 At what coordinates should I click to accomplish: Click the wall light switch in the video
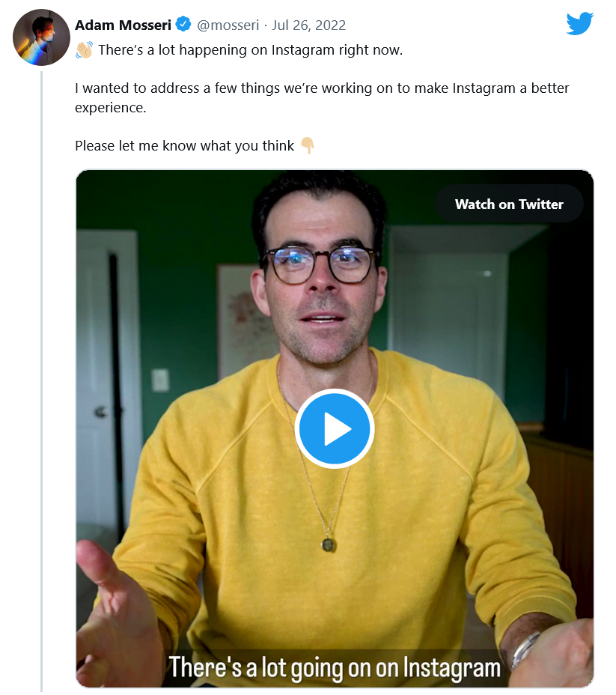pyautogui.click(x=160, y=380)
